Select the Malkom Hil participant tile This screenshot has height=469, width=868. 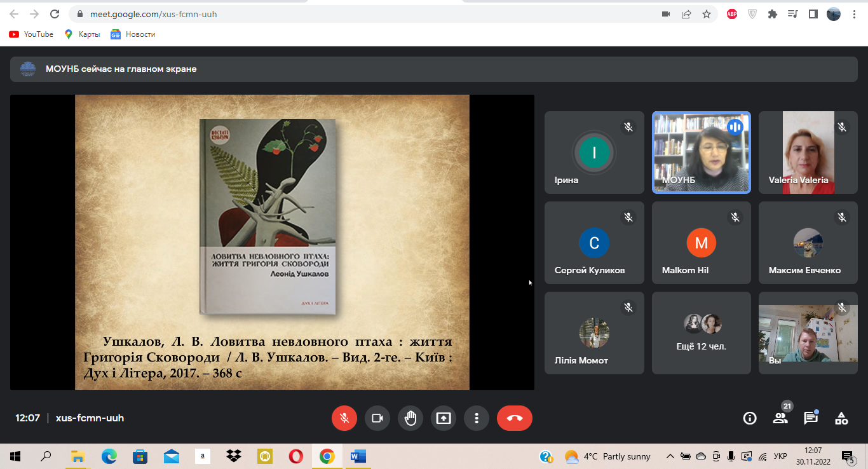click(702, 243)
